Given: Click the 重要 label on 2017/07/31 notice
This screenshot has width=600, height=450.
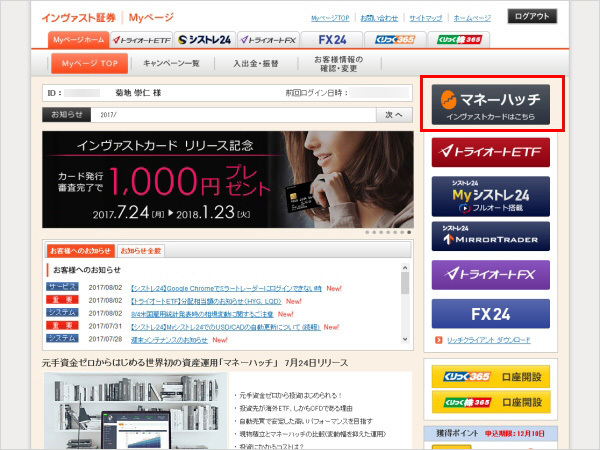Looking at the screenshot, I should 62,325.
